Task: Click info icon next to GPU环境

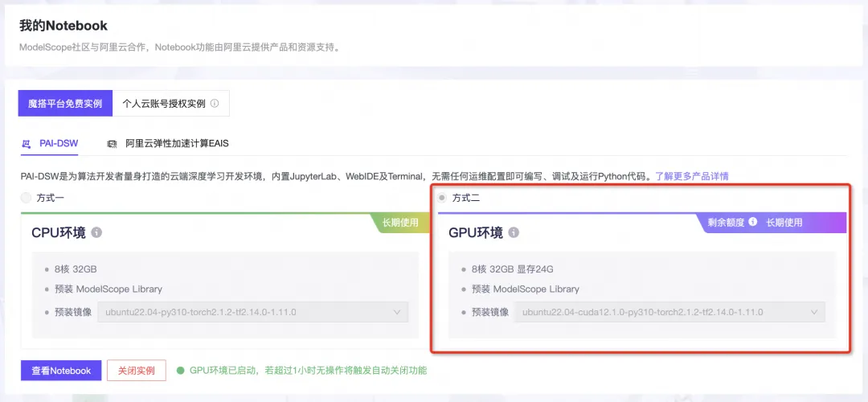Action: [x=514, y=232]
